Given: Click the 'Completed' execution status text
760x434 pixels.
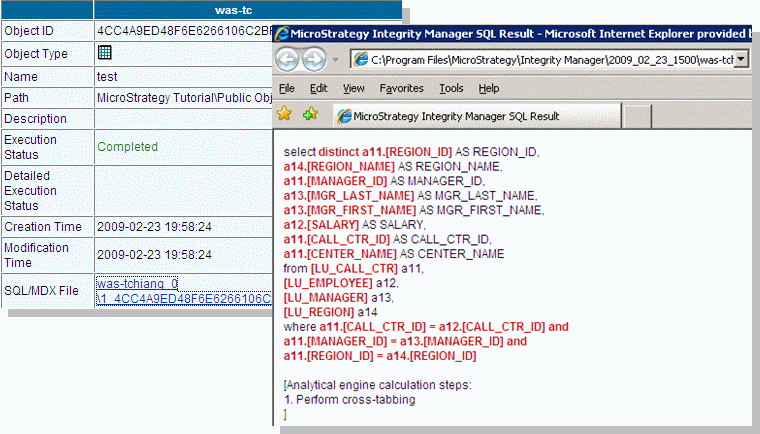Looking at the screenshot, I should coord(127,146).
